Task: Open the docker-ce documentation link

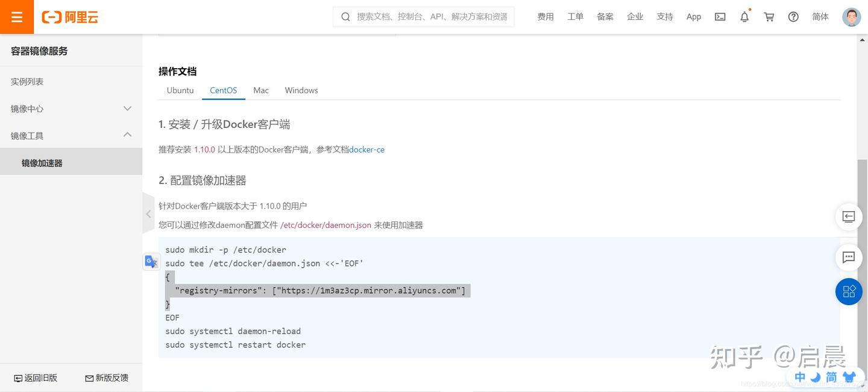Action: [x=366, y=149]
